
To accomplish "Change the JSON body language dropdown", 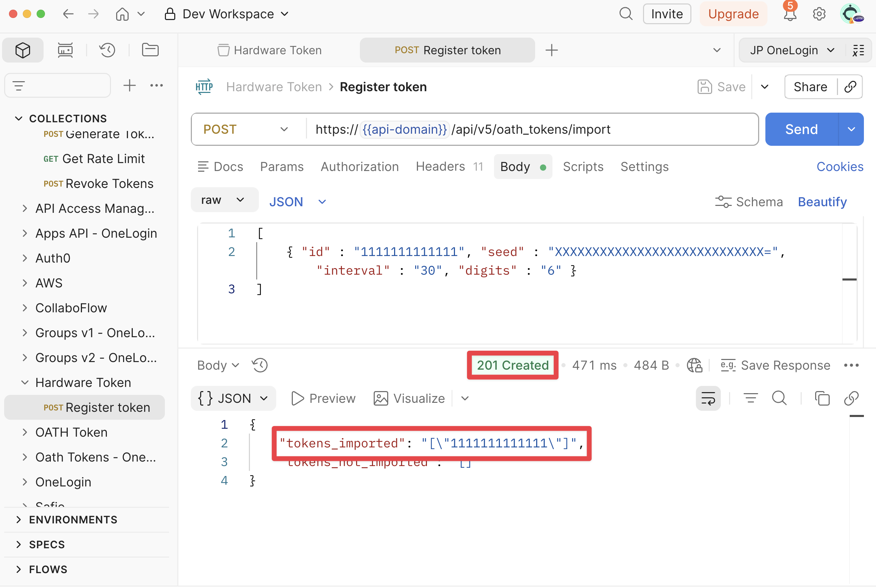I will pos(298,202).
